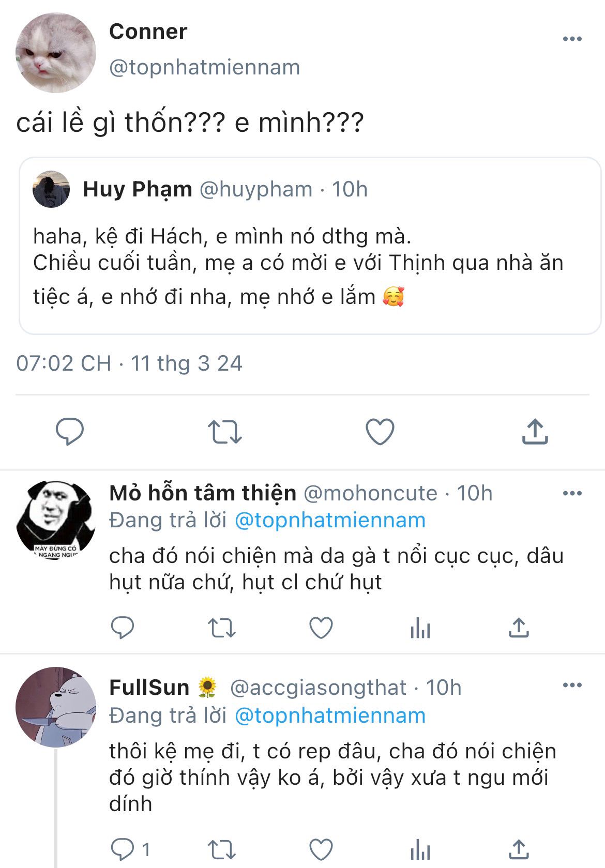The image size is (605, 868).
Task: View analytics for Mỏ hỗn tâm thiện's comment
Action: click(x=420, y=628)
